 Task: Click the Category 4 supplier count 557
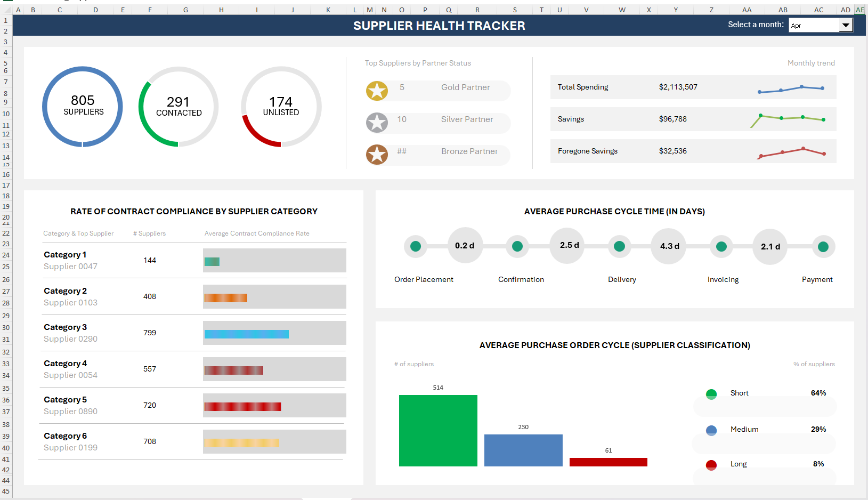coord(150,369)
